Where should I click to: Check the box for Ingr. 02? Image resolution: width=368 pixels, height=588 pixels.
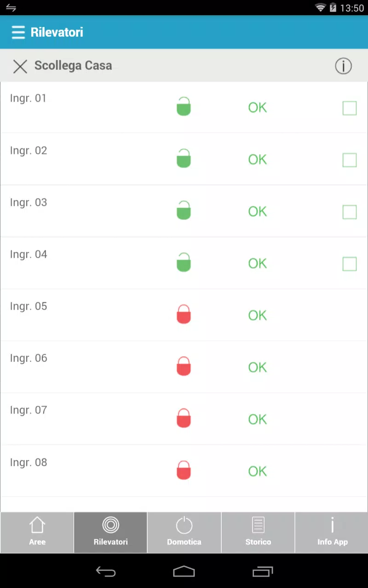pos(350,160)
